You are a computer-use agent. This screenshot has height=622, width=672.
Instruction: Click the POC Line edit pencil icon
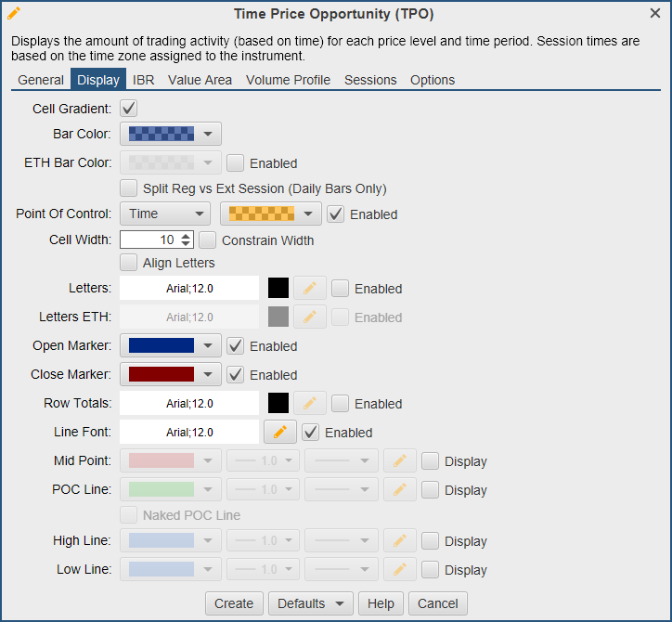tap(399, 490)
